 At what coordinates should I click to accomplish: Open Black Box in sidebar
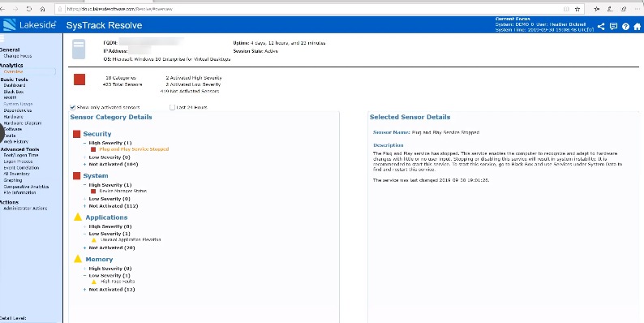(x=14, y=92)
